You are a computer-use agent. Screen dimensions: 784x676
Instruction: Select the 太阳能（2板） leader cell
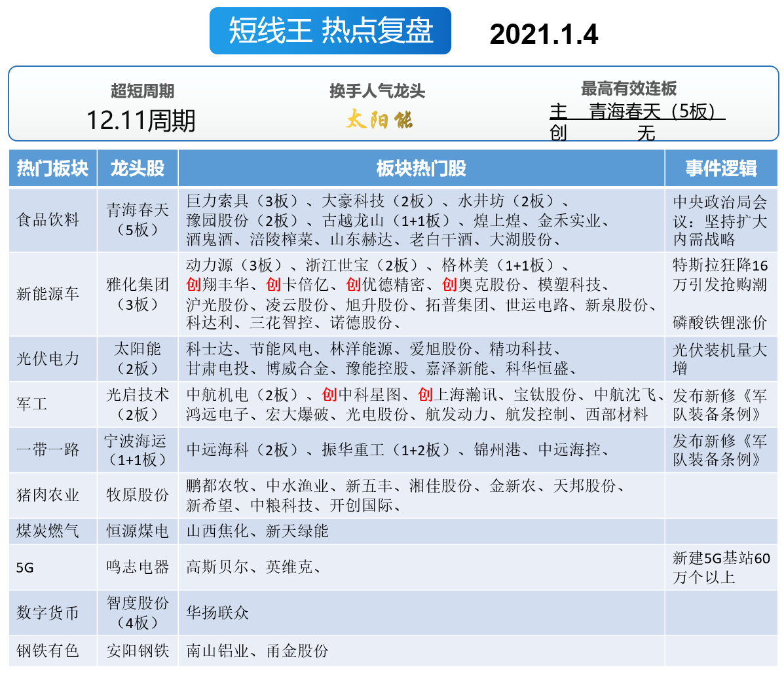point(138,358)
